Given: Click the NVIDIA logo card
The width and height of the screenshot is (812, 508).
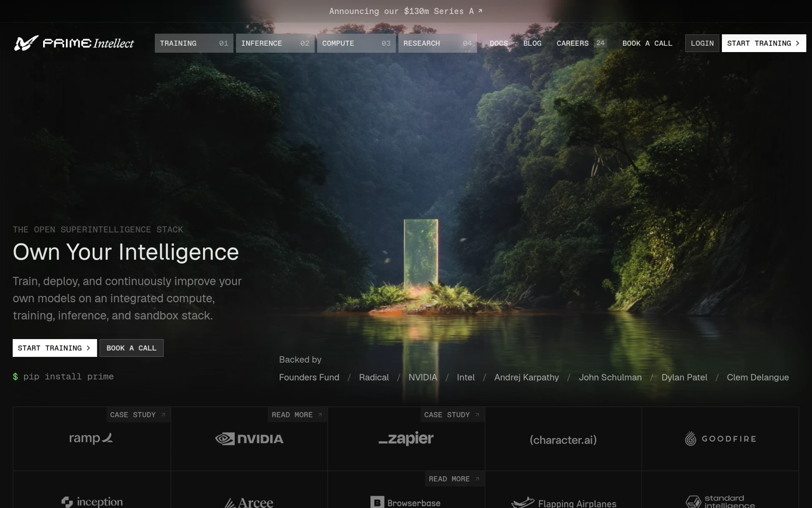Looking at the screenshot, I should tap(249, 439).
